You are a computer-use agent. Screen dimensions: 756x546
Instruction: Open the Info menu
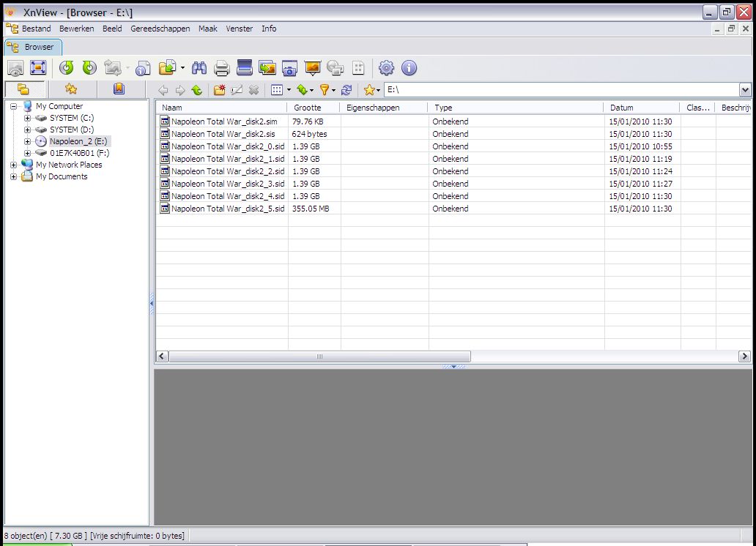[x=269, y=29]
